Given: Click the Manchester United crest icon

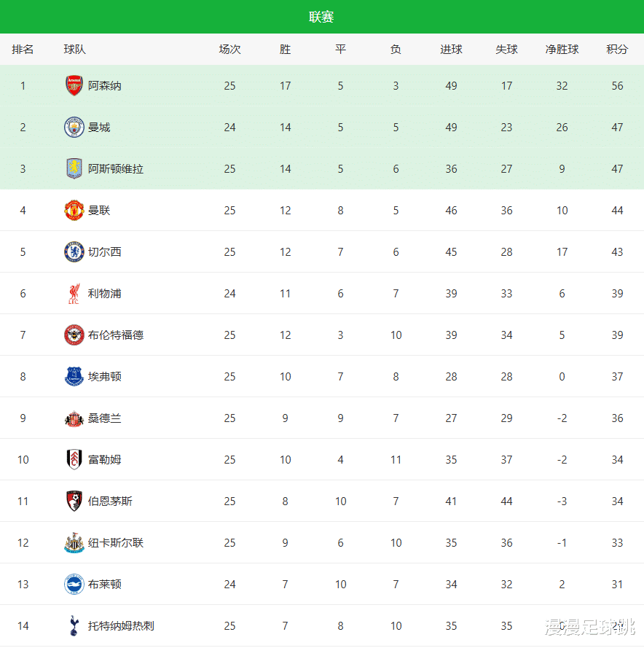Looking at the screenshot, I should point(74,211).
